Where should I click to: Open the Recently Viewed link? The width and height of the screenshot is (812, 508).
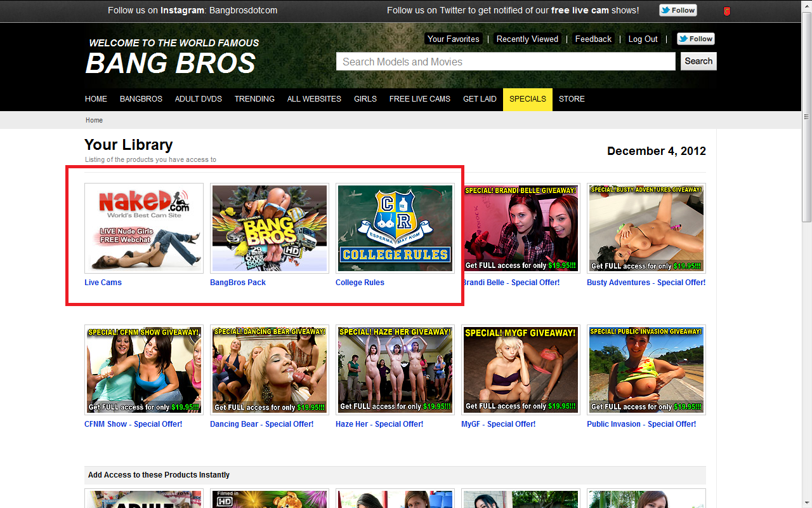coord(527,39)
